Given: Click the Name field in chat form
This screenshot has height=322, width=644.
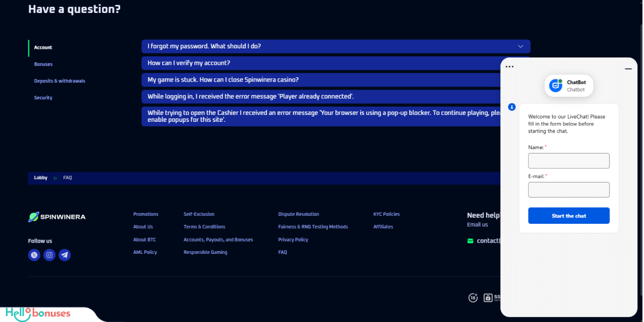Looking at the screenshot, I should point(569,161).
